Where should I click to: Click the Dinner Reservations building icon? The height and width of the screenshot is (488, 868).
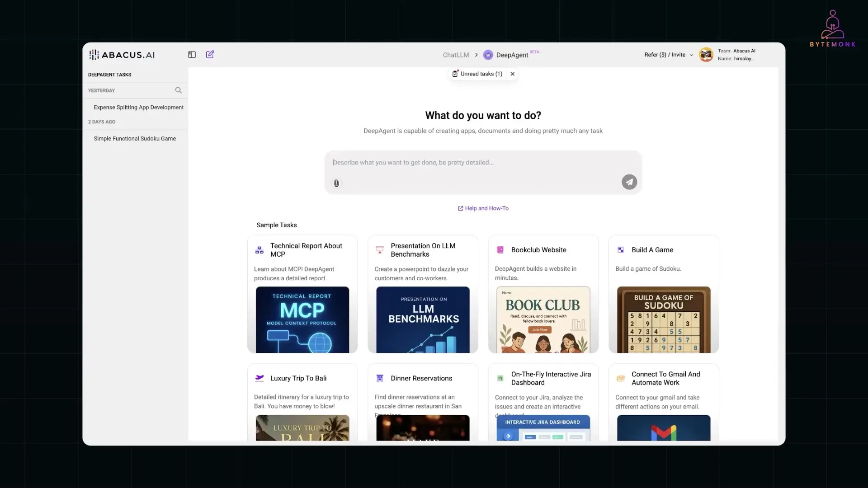point(380,378)
